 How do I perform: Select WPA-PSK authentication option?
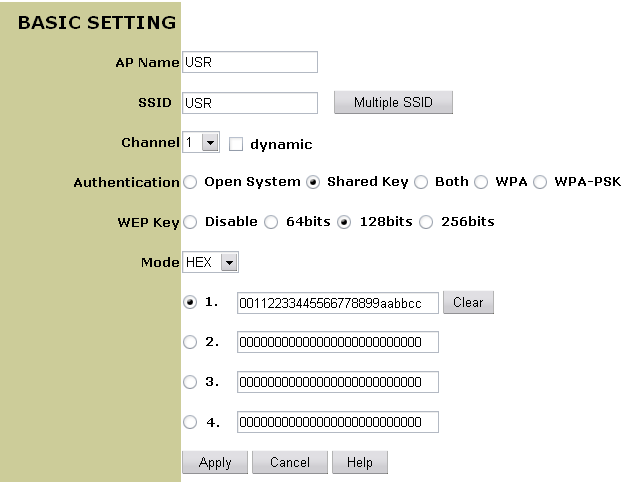pyautogui.click(x=540, y=182)
